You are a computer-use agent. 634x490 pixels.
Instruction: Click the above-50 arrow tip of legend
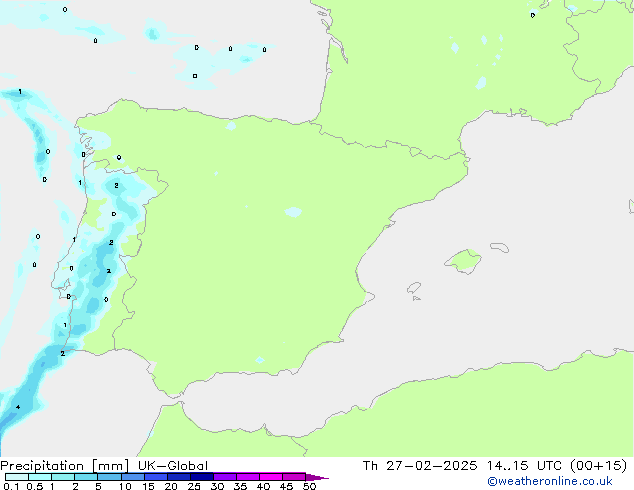click(x=317, y=477)
